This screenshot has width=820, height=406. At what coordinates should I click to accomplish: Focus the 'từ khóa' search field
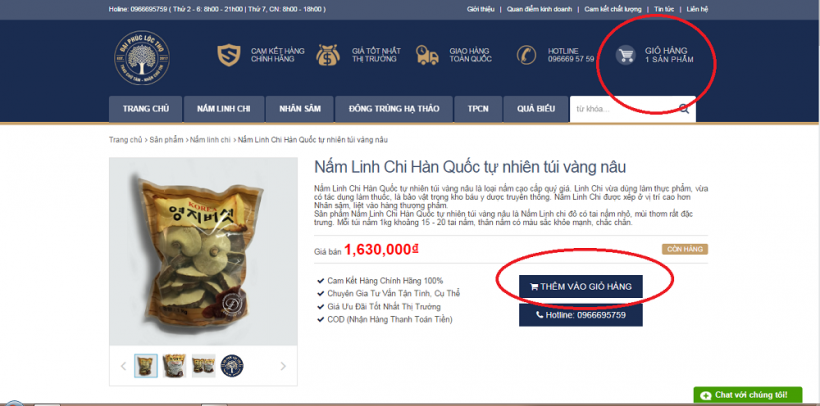click(x=625, y=109)
